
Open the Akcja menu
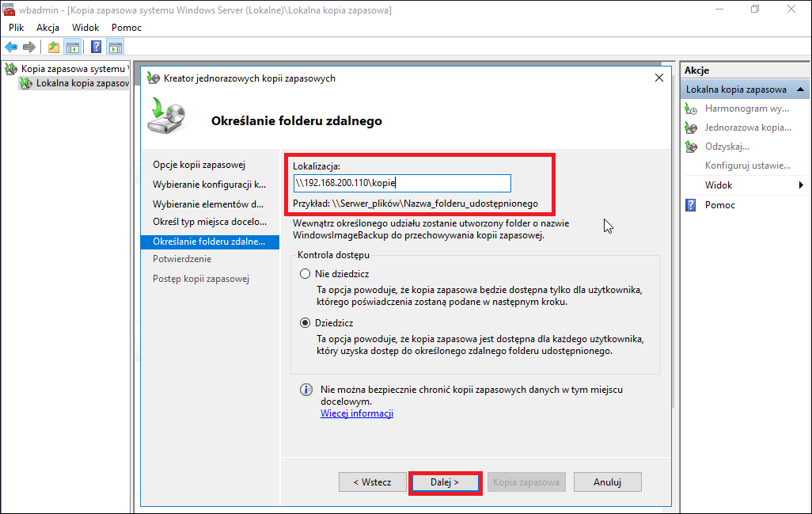[47, 28]
